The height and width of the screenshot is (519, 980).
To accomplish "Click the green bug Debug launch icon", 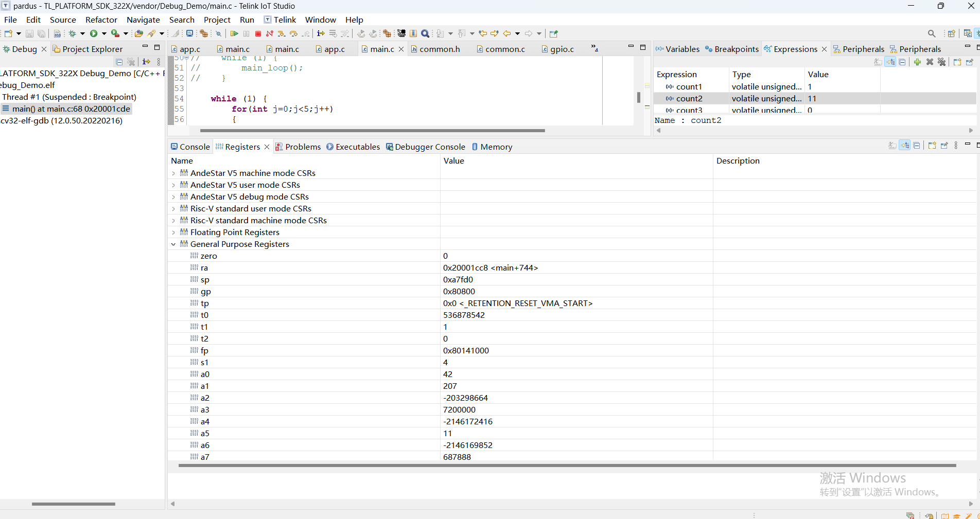I will click(x=73, y=33).
